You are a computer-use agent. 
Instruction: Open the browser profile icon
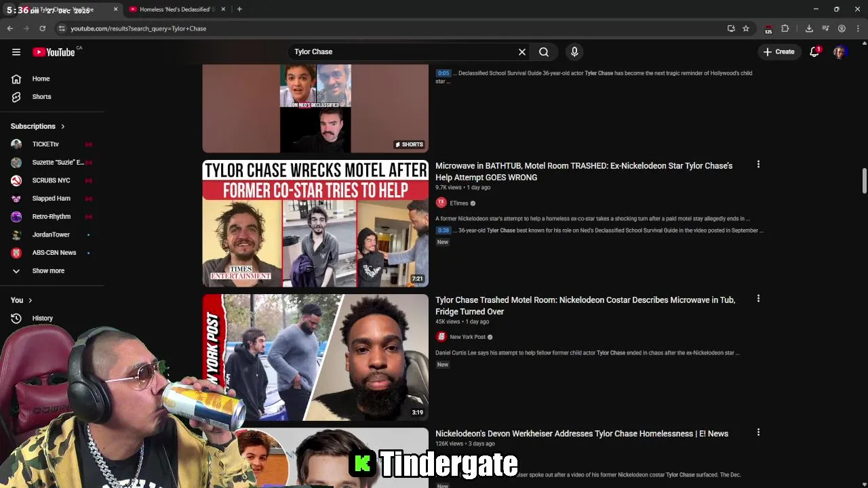(842, 28)
